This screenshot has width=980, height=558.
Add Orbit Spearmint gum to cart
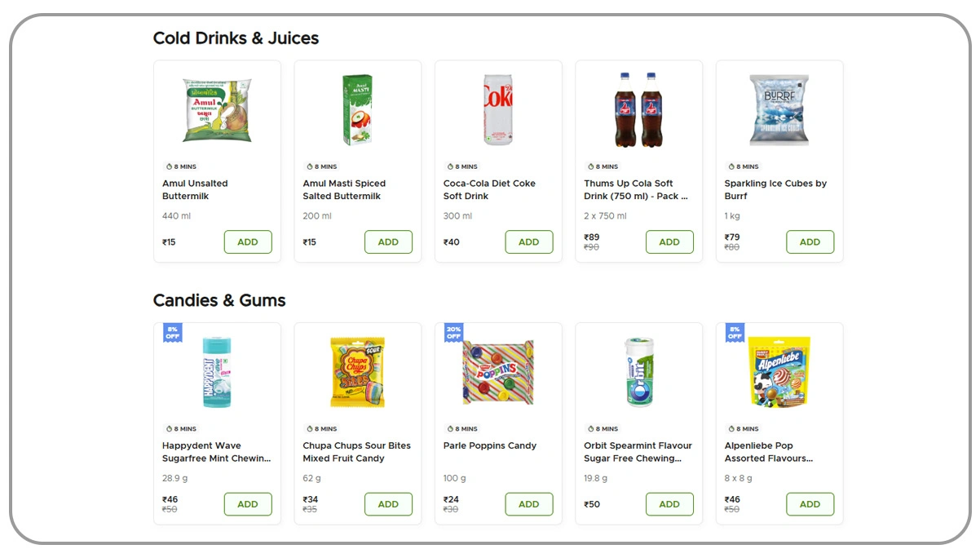point(669,504)
